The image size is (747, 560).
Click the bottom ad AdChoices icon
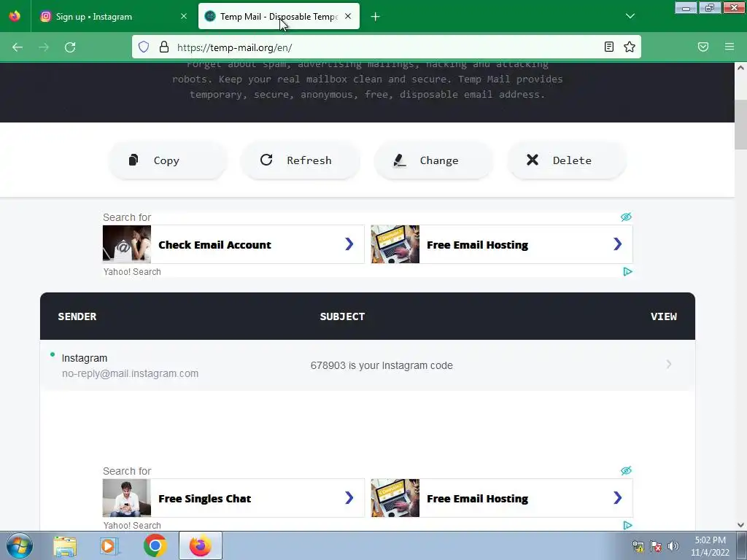point(627,526)
